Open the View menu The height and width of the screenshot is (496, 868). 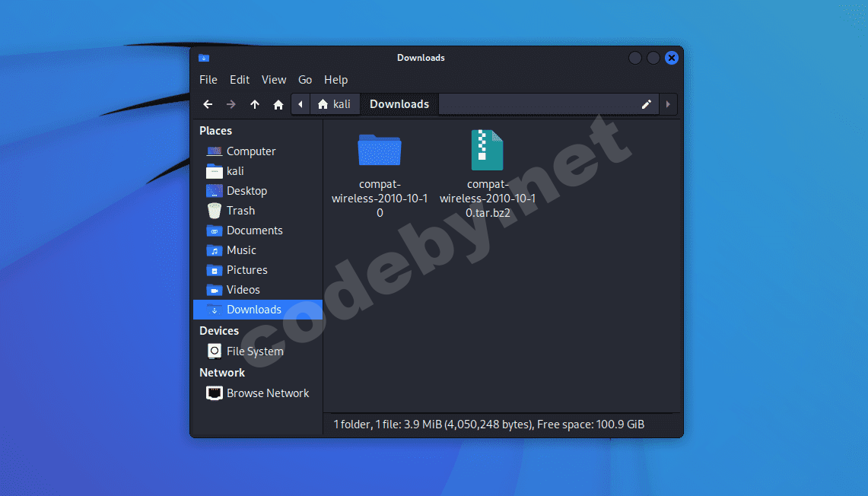[273, 80]
